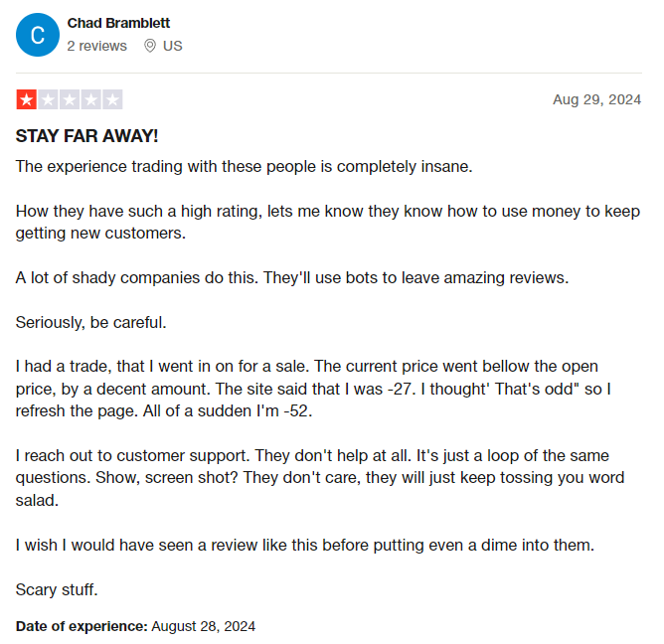Click the paragraph about high rating and money

click(328, 222)
